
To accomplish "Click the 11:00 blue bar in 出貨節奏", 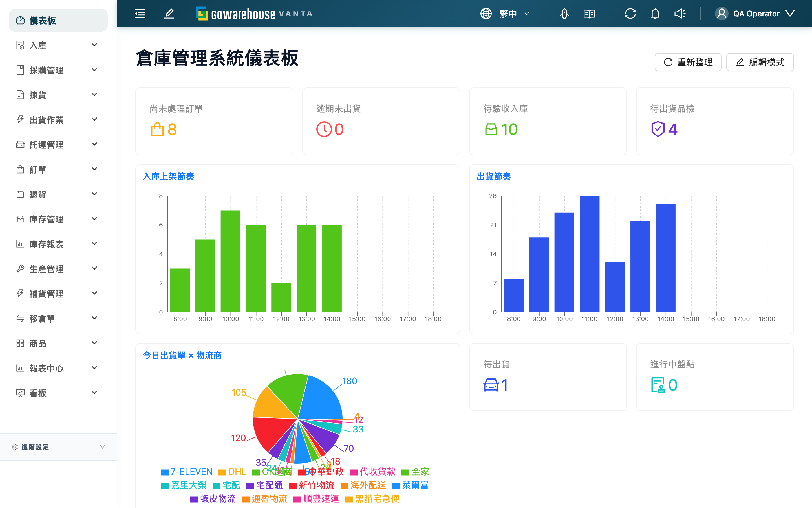I will (590, 254).
